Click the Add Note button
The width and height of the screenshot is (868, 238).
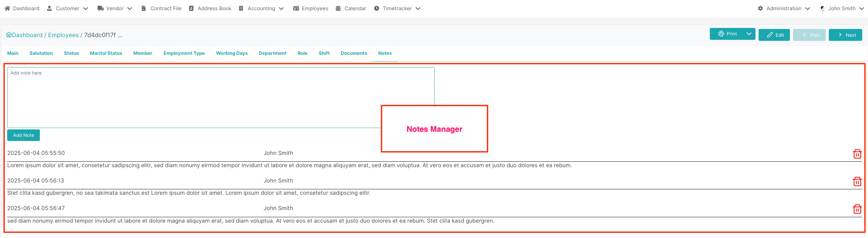click(x=24, y=135)
